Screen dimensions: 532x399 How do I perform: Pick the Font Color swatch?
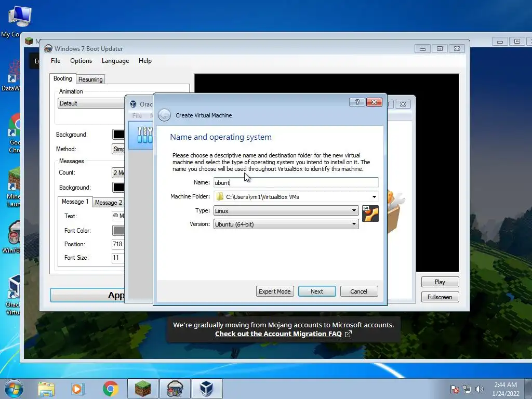point(118,230)
